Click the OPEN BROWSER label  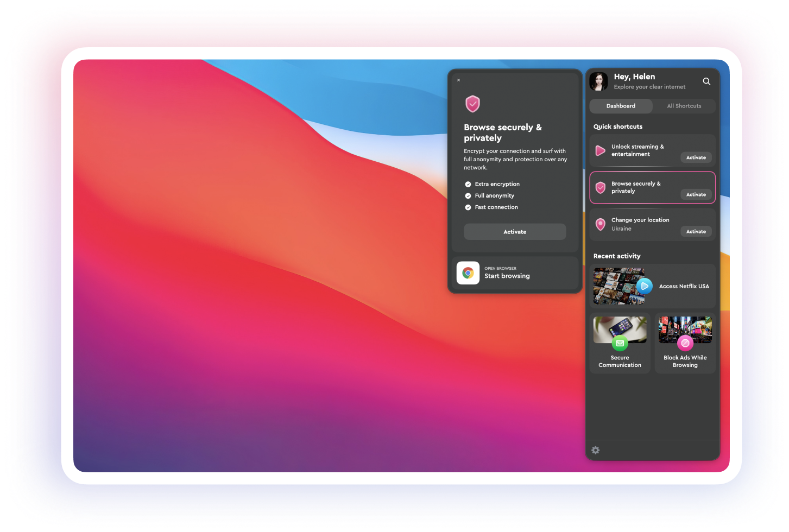[x=500, y=268]
